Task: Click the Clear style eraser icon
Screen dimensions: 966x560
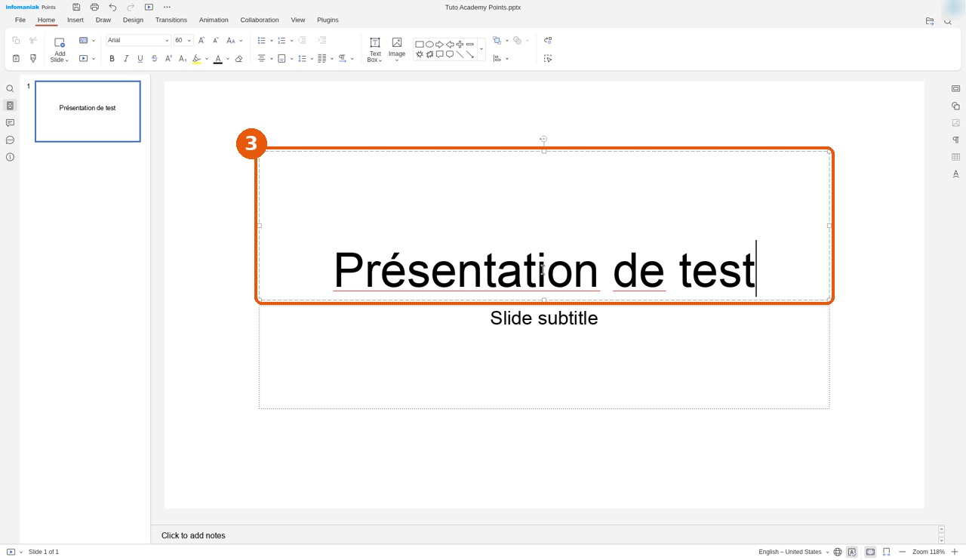Action: 238,58
